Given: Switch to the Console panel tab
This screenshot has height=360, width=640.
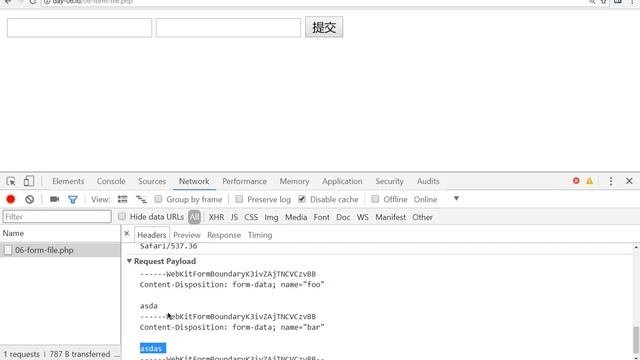Looking at the screenshot, I should [x=111, y=181].
